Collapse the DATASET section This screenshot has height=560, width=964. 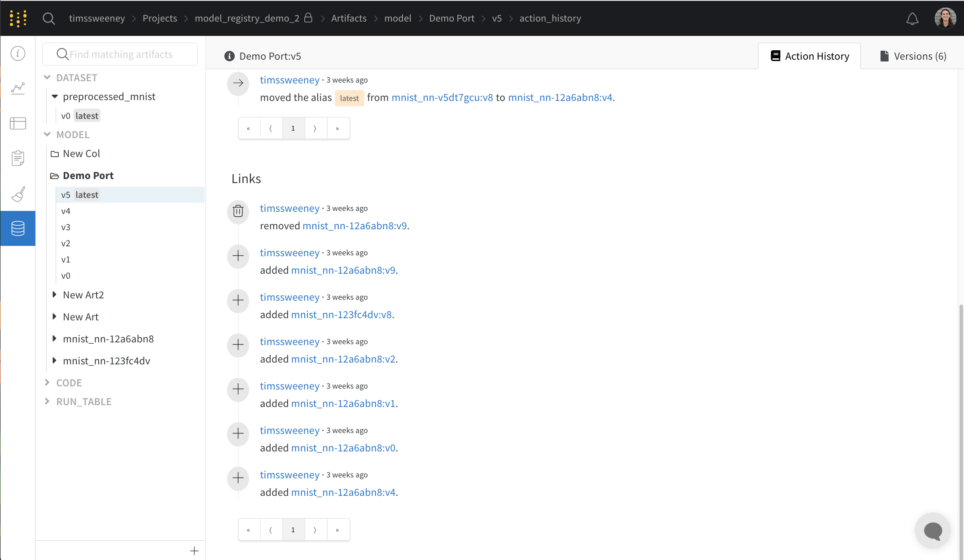pos(47,78)
